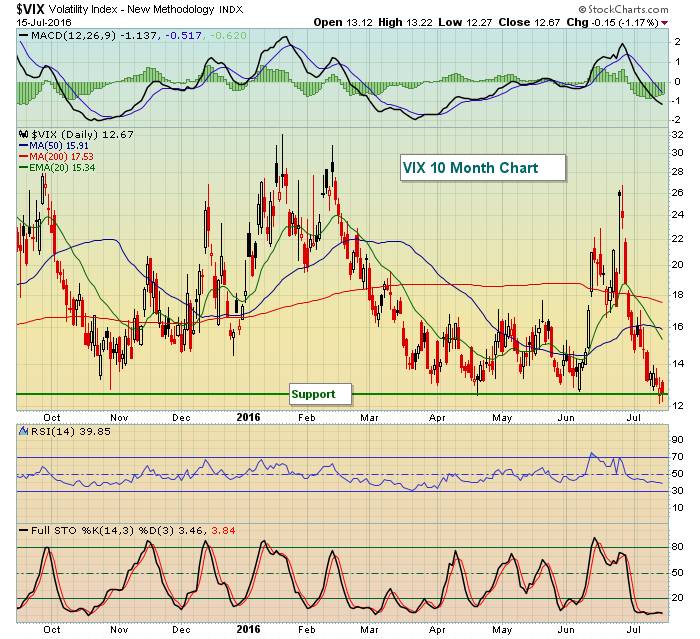
Task: Click the MACD(12,26,9) legend label
Action: (x=74, y=36)
